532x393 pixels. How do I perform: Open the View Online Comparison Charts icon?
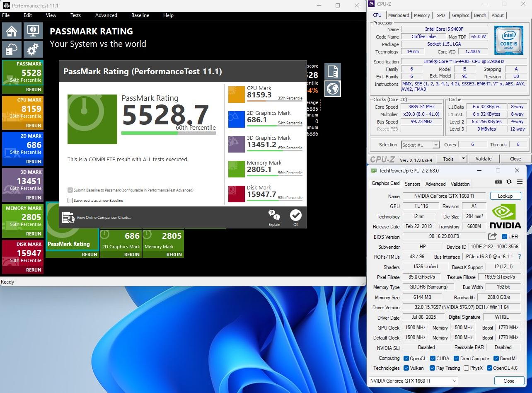click(68, 217)
